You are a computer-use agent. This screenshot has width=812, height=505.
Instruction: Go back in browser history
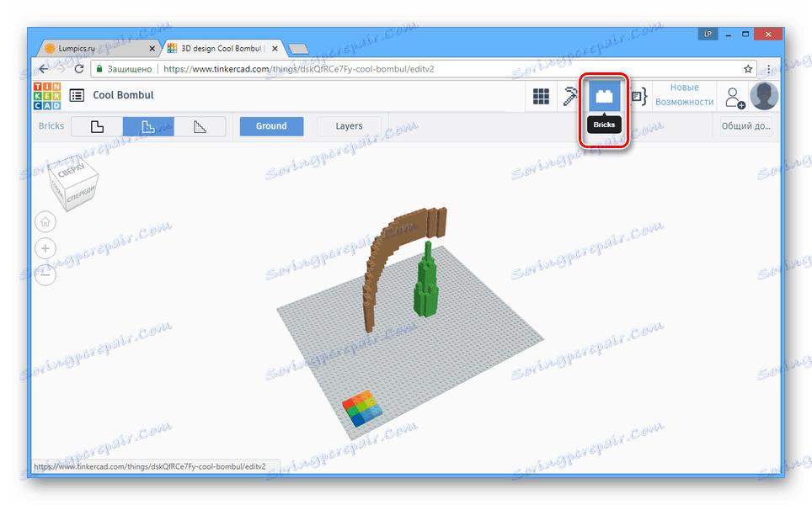click(44, 69)
